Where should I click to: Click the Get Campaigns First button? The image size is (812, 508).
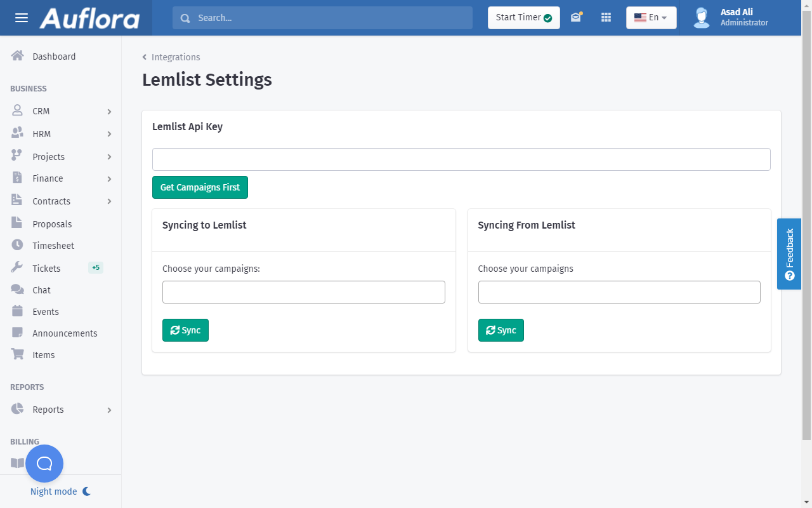[200, 187]
